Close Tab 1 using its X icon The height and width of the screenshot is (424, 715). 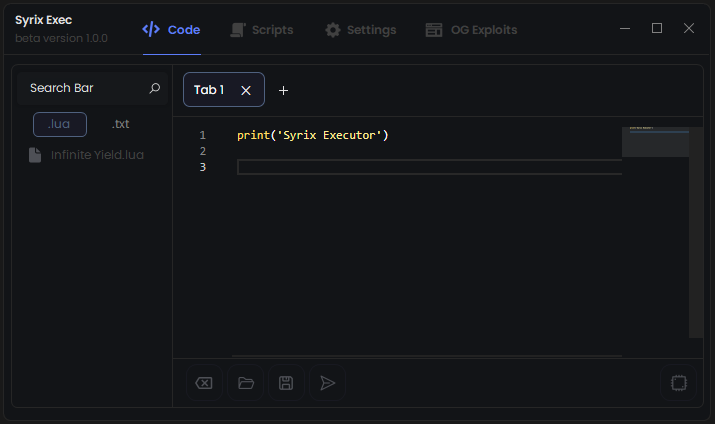pyautogui.click(x=246, y=90)
